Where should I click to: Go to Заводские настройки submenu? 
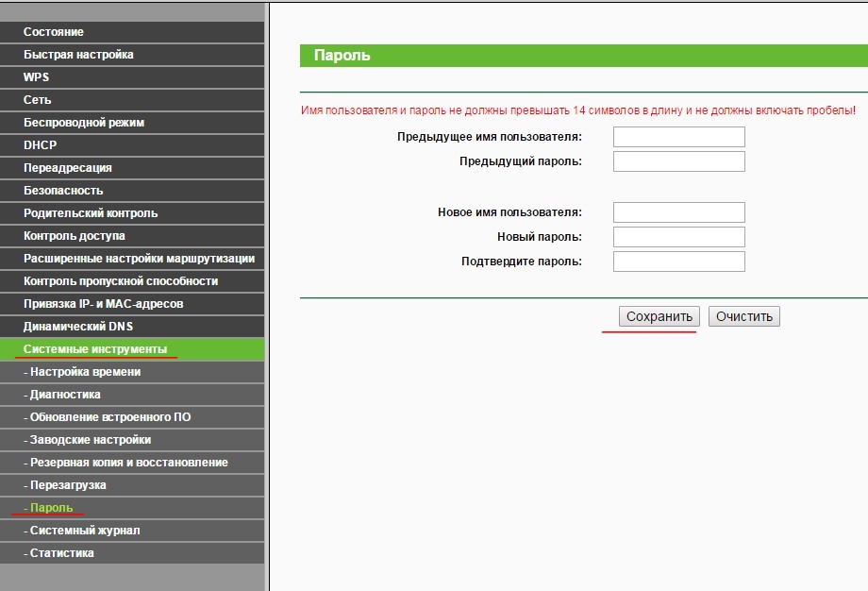[132, 440]
